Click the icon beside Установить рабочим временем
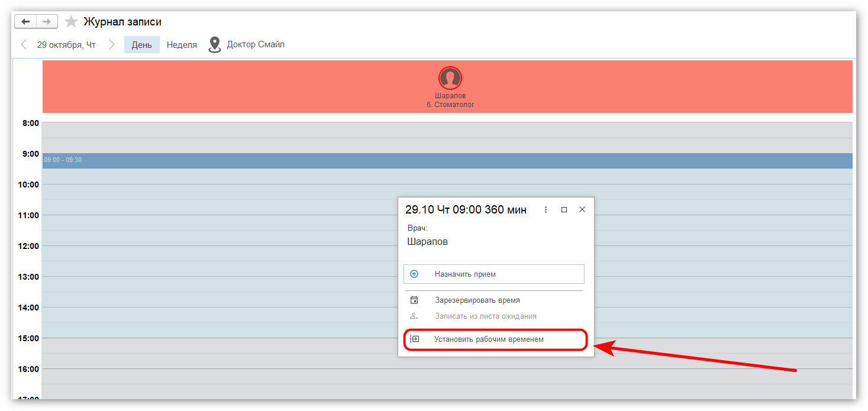 pos(414,339)
